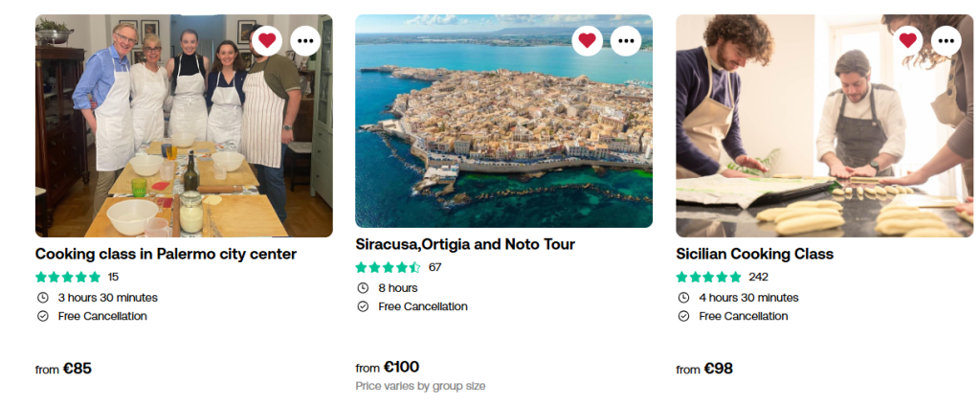Click the clock icon beside '4 hours 30 minutes'
The height and width of the screenshot is (405, 980).
683,297
